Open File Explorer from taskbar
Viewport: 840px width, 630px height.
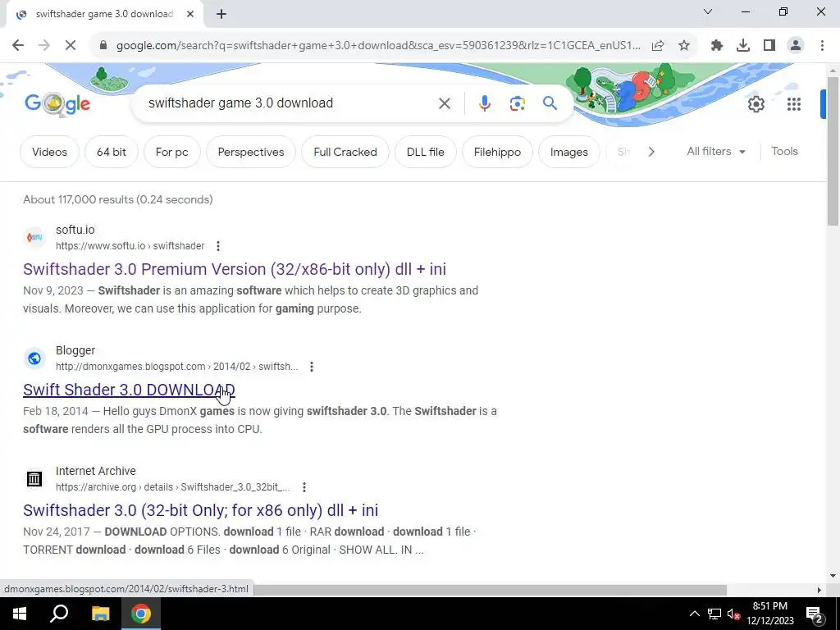(100, 614)
